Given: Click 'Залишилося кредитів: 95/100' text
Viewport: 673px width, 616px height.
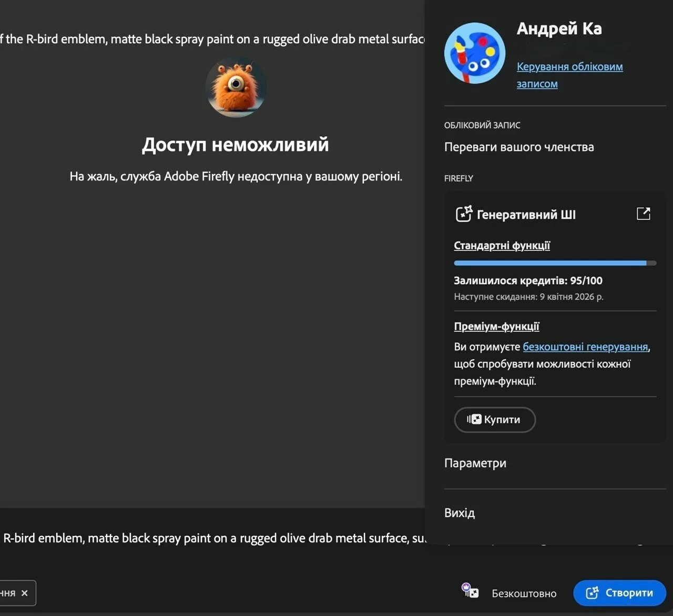Looking at the screenshot, I should pyautogui.click(x=528, y=280).
